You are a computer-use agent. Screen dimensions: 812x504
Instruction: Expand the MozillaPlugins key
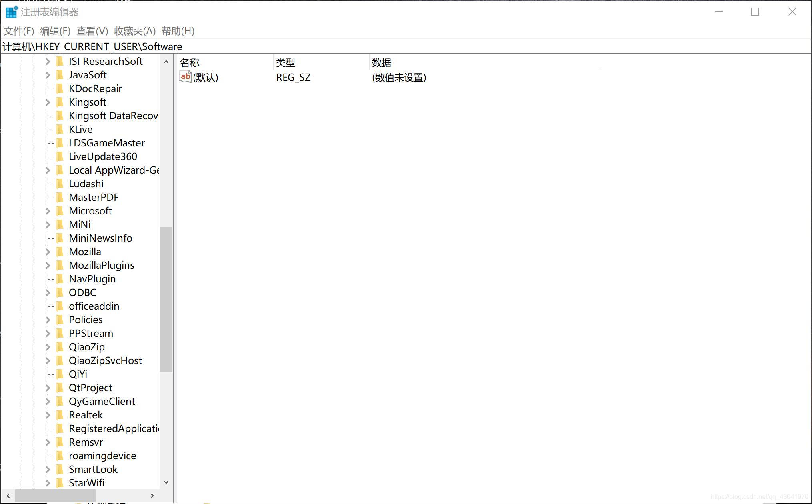[x=48, y=266]
